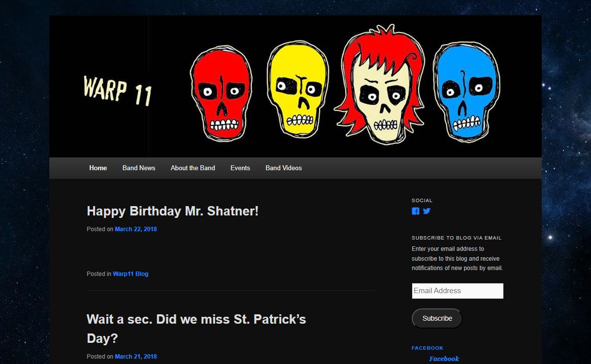Open the Band Videos menu item
Image resolution: width=591 pixels, height=364 pixels.
[x=284, y=168]
